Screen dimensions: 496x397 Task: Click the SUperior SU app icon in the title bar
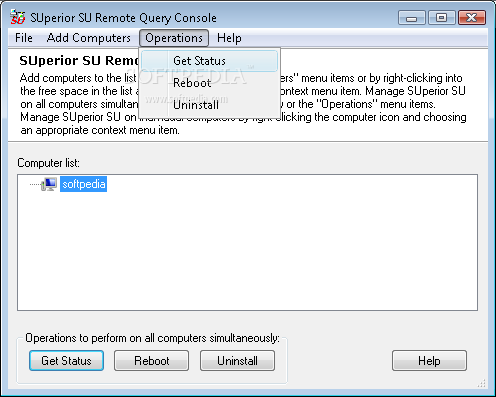click(18, 17)
